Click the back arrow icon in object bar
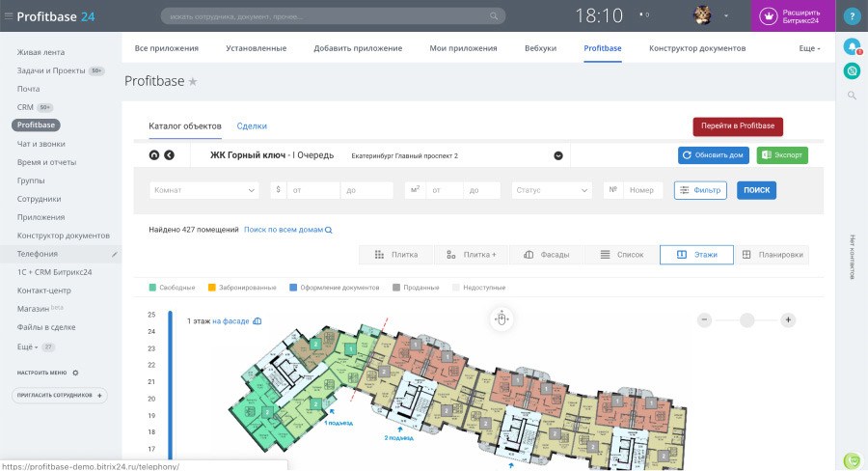Image resolution: width=868 pixels, height=471 pixels. pyautogui.click(x=170, y=155)
